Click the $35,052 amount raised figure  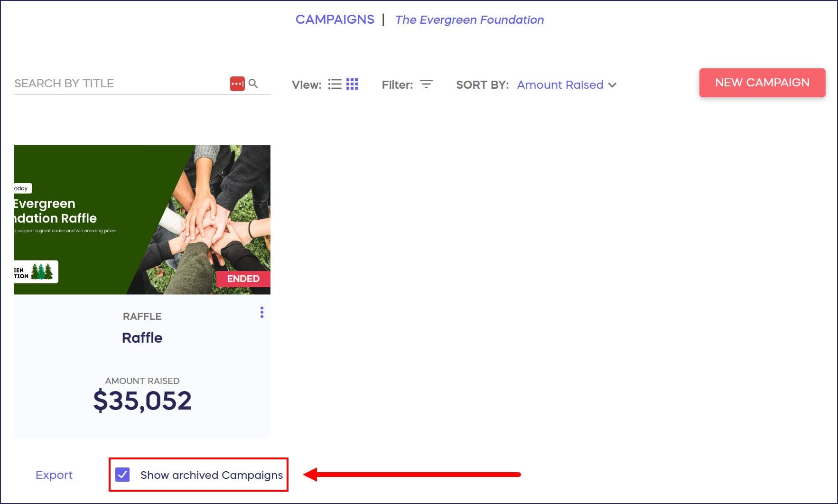(142, 401)
